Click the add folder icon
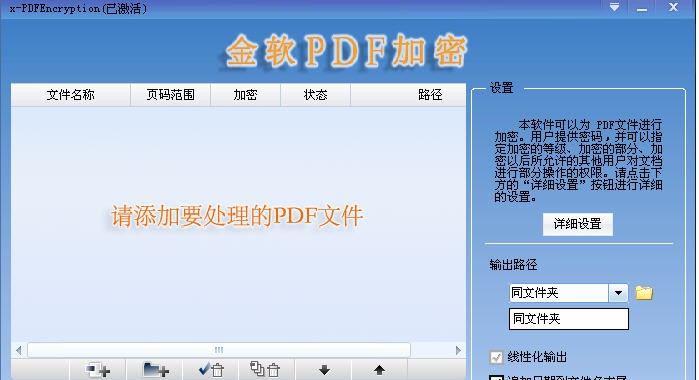The height and width of the screenshot is (380, 699). 155,370
